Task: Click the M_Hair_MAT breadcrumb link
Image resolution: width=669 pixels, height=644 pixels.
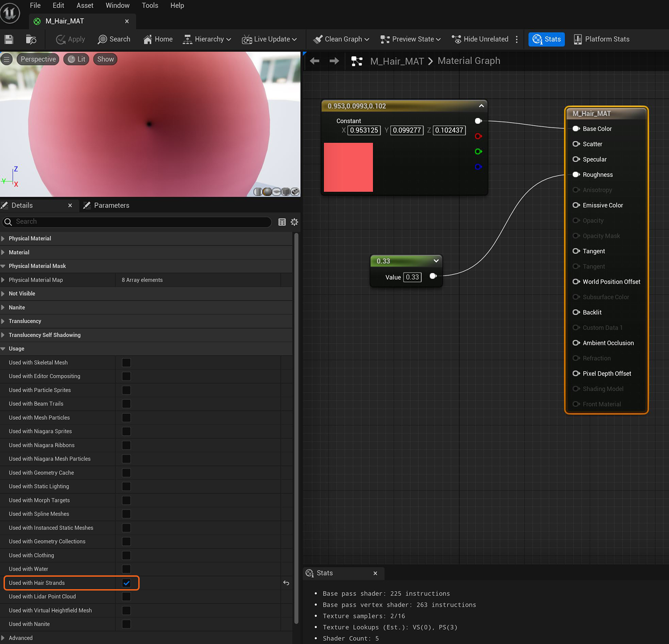Action: pyautogui.click(x=397, y=61)
